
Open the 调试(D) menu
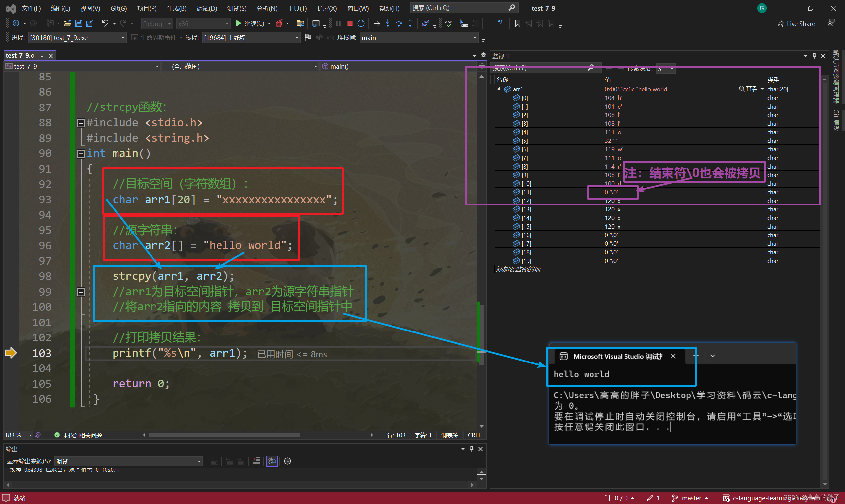(x=207, y=8)
